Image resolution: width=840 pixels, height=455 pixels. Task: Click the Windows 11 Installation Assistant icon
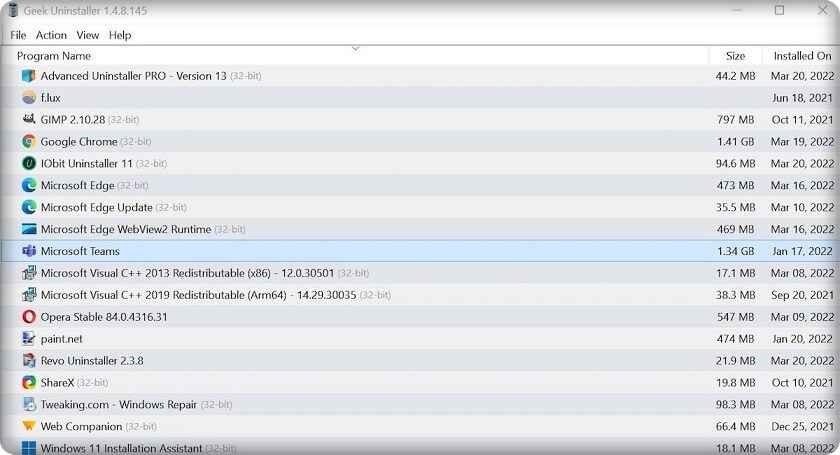(29, 448)
